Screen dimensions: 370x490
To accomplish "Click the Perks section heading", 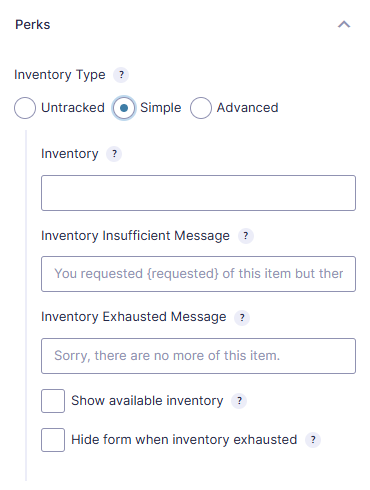I will click(33, 25).
